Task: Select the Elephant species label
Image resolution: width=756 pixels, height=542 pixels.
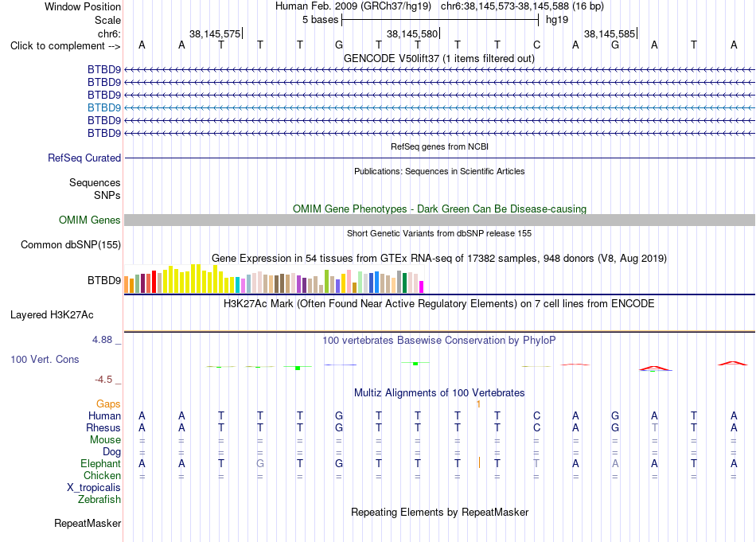Action: (x=101, y=463)
